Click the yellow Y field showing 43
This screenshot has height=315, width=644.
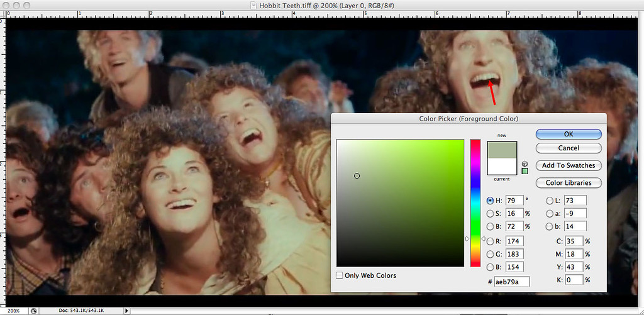[574, 267]
